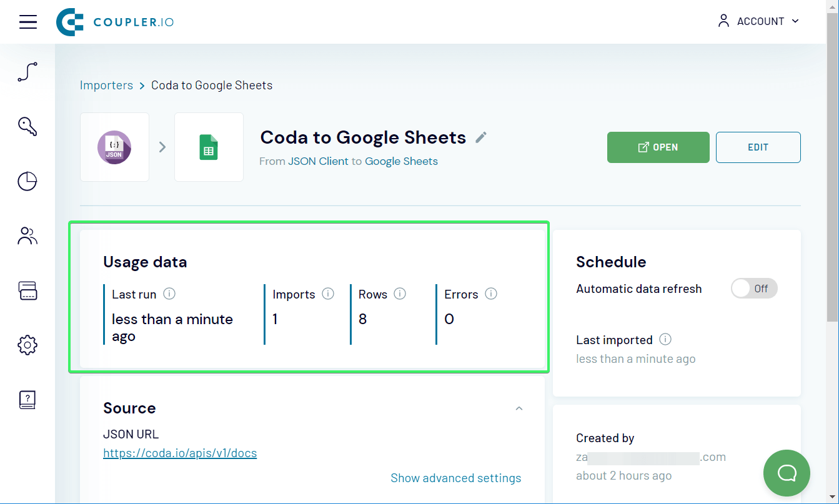This screenshot has width=839, height=504.
Task: Click the green OPEN button
Action: tap(658, 147)
